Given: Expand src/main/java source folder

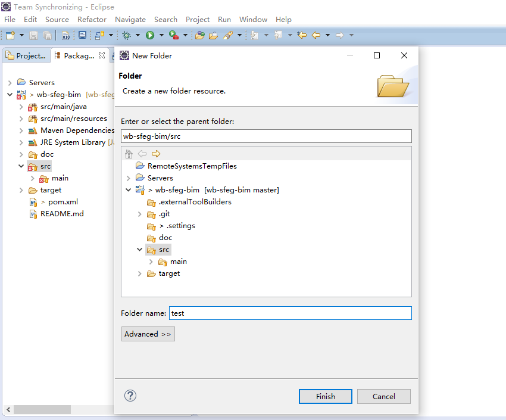Looking at the screenshot, I should point(21,107).
